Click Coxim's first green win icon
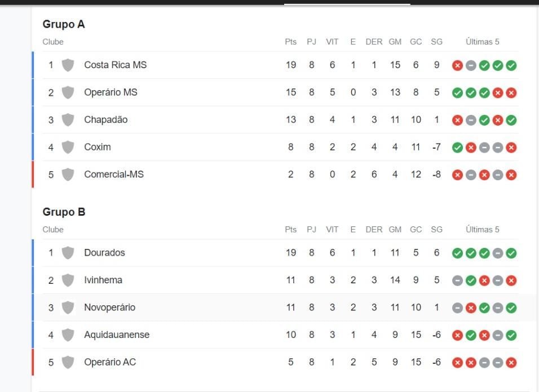539x392 pixels. point(457,148)
